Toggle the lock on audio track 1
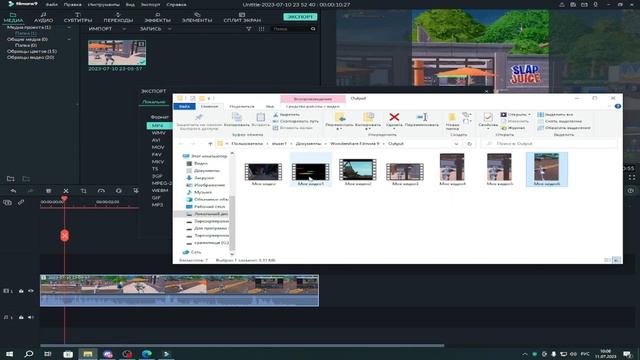Viewport: 640px width, 360px height. pos(21,317)
